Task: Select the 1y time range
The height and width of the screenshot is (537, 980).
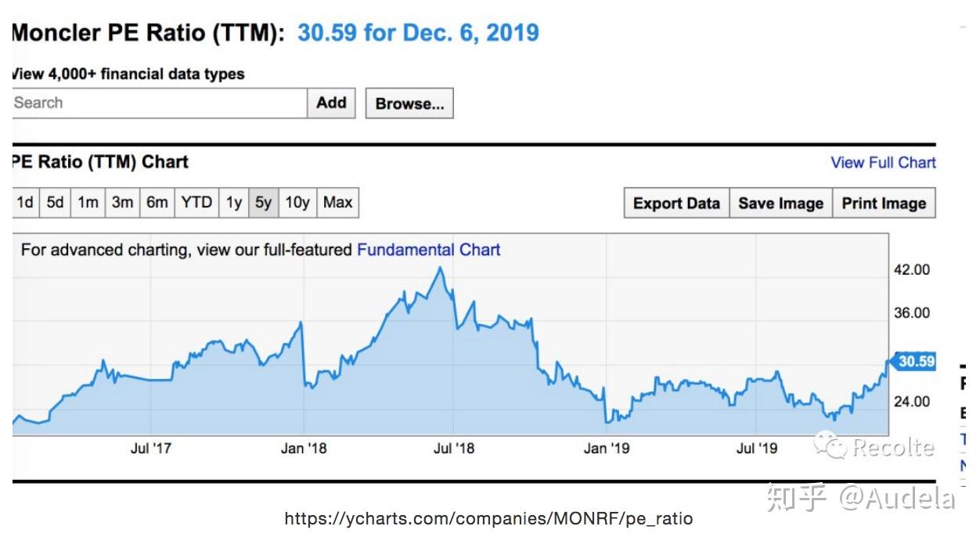Action: [x=234, y=203]
